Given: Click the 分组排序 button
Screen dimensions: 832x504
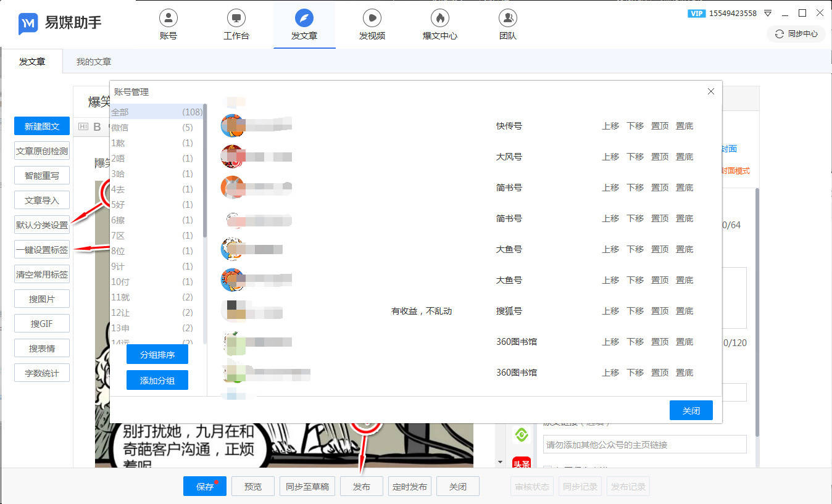Looking at the screenshot, I should coord(157,355).
